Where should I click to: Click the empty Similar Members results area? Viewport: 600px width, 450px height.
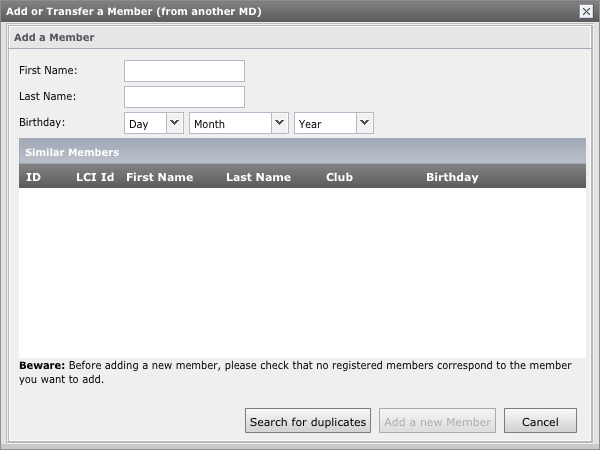tap(302, 270)
